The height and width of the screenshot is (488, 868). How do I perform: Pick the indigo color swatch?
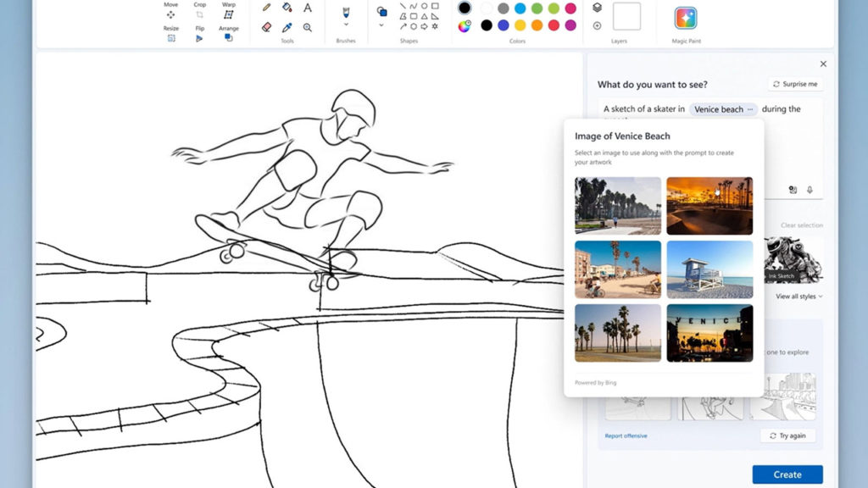[x=504, y=25]
